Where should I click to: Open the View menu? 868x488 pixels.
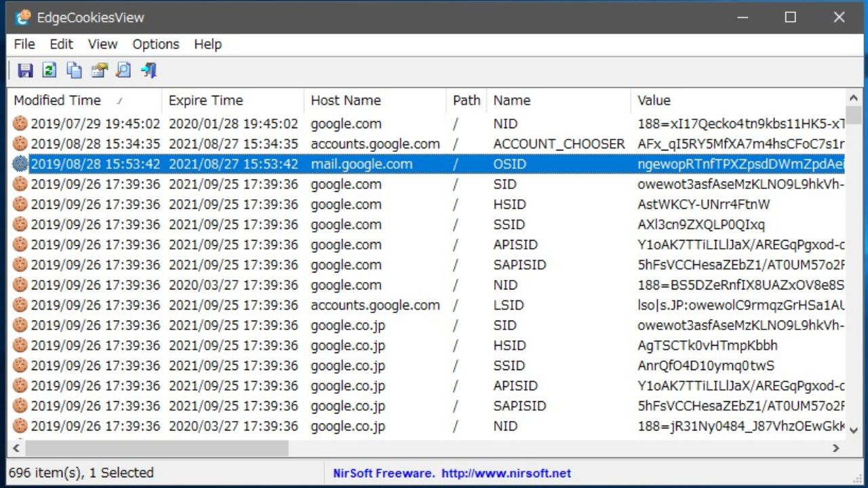[x=102, y=44]
